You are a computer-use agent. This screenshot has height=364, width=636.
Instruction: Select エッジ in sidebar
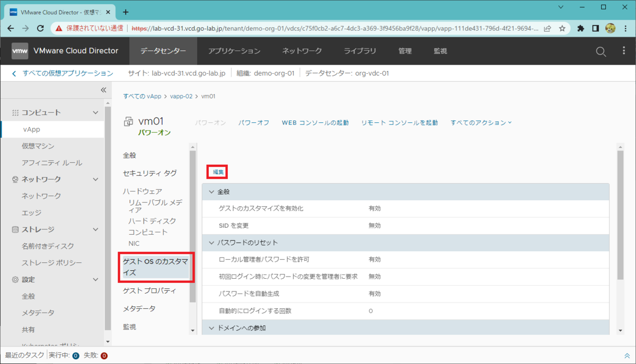tap(31, 212)
